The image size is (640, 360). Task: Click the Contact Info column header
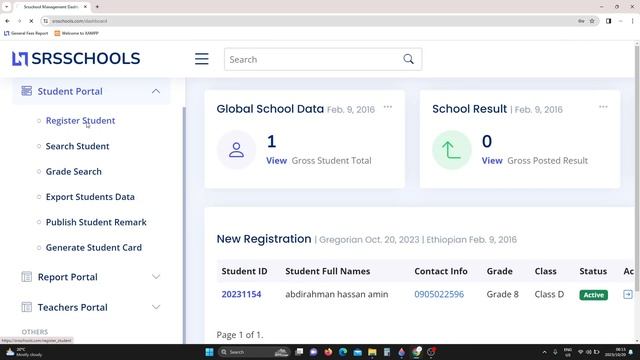[x=441, y=271]
